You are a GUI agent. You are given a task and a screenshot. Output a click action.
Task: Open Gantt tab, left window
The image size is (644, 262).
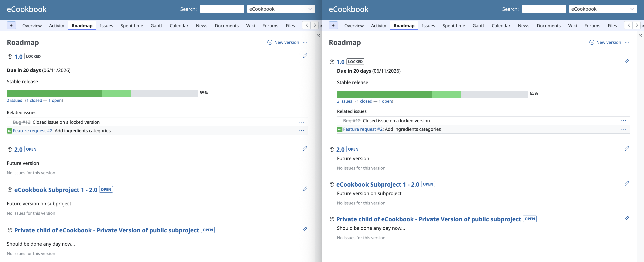click(157, 26)
